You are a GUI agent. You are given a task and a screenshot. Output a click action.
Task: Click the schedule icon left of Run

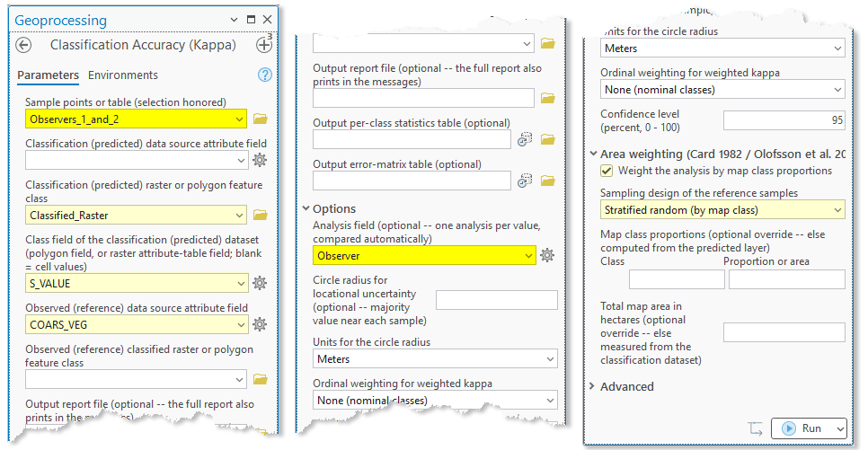[x=756, y=428]
